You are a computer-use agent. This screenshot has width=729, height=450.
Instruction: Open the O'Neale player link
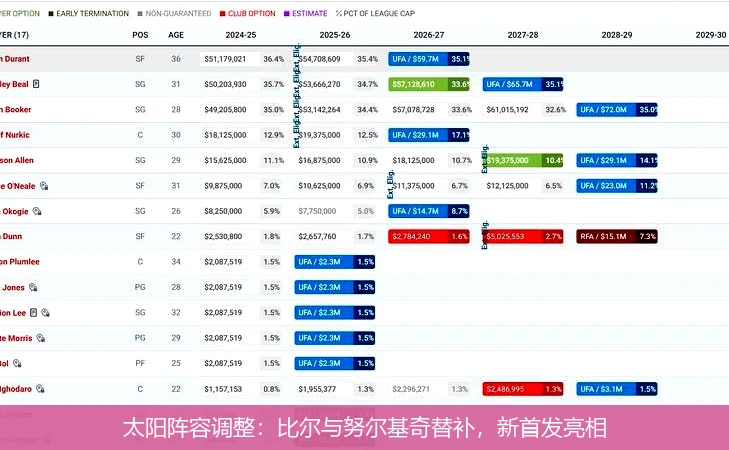tap(18, 186)
